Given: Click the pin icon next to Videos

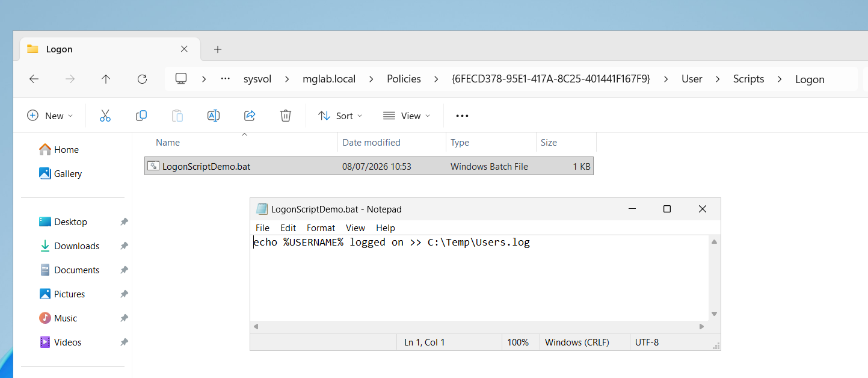Looking at the screenshot, I should pyautogui.click(x=124, y=342).
